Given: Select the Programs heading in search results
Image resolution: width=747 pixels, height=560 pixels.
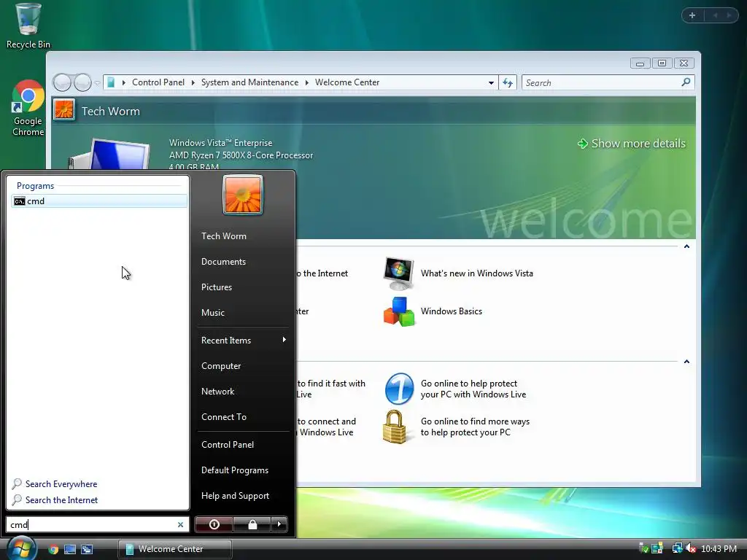Looking at the screenshot, I should click(x=35, y=186).
